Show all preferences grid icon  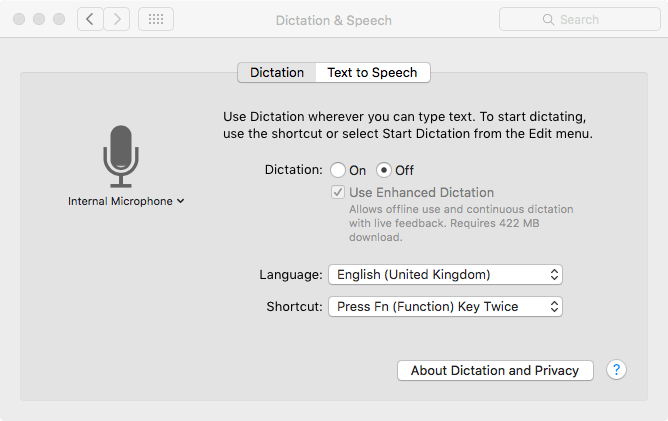tap(156, 19)
